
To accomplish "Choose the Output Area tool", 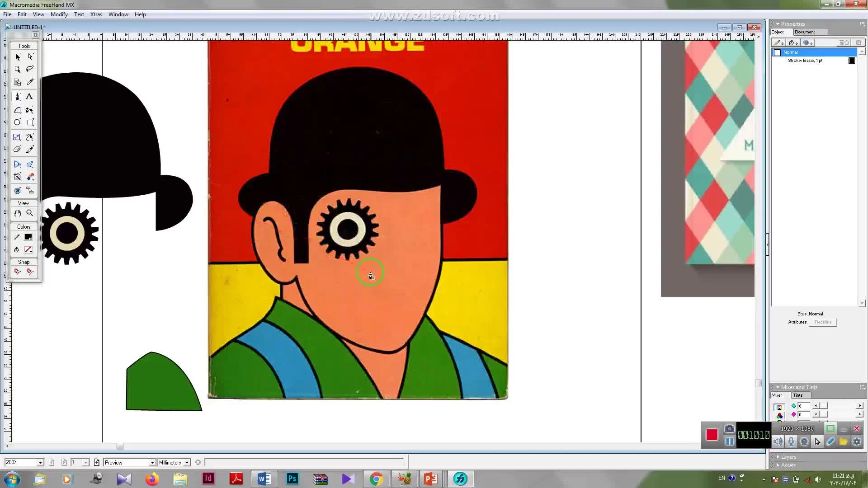I will tap(18, 82).
